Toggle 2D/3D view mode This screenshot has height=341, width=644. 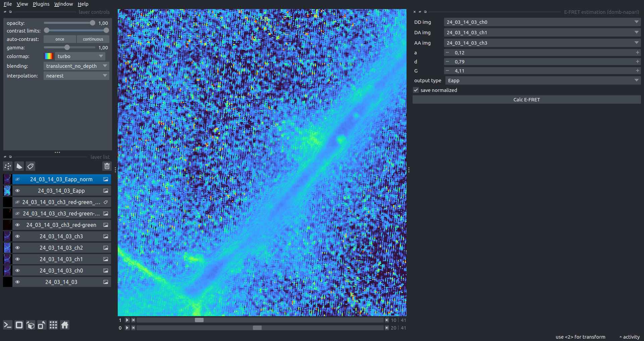(x=19, y=325)
